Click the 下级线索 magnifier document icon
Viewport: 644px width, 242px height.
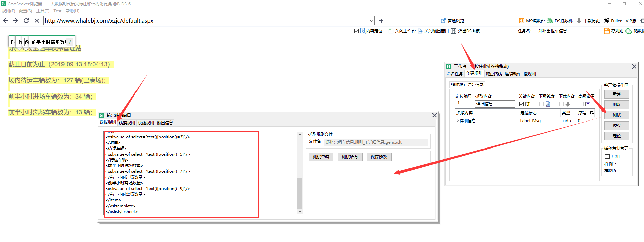click(x=548, y=104)
